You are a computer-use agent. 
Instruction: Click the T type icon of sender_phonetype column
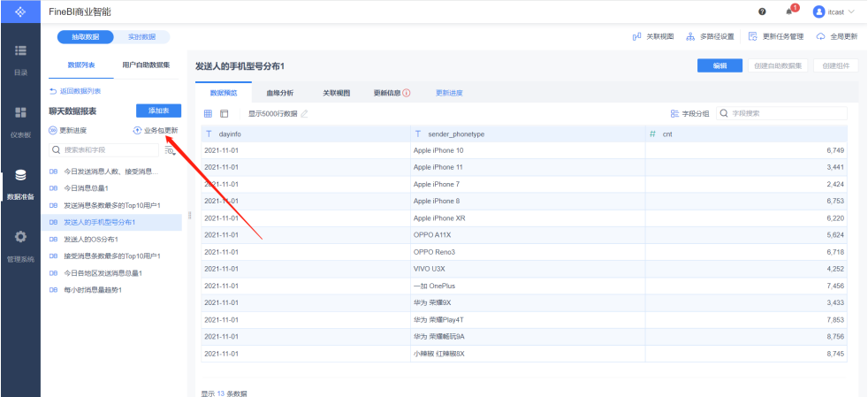click(418, 134)
